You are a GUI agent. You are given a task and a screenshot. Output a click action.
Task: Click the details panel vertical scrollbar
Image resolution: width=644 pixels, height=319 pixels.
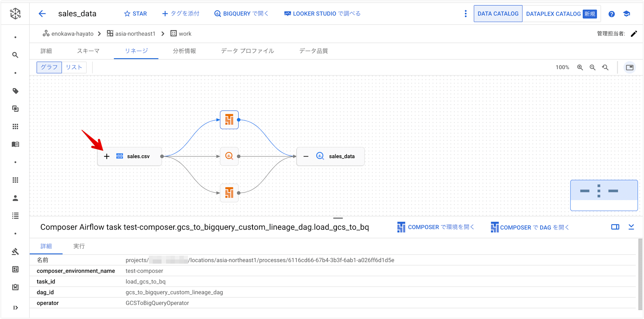click(x=640, y=274)
